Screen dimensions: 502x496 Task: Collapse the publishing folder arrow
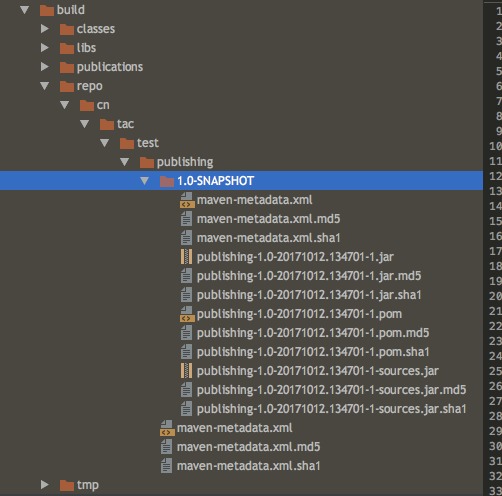[x=124, y=162]
